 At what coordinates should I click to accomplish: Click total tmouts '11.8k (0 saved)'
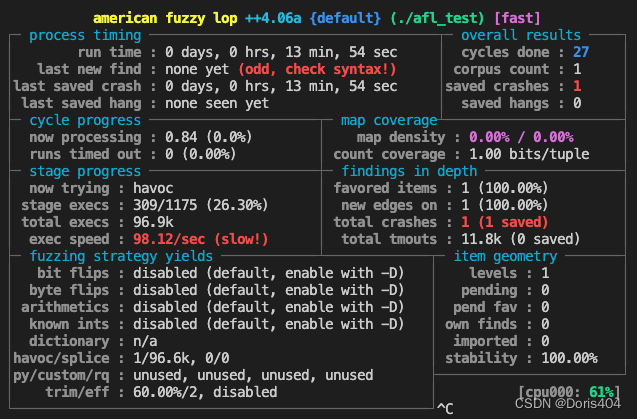(x=521, y=240)
